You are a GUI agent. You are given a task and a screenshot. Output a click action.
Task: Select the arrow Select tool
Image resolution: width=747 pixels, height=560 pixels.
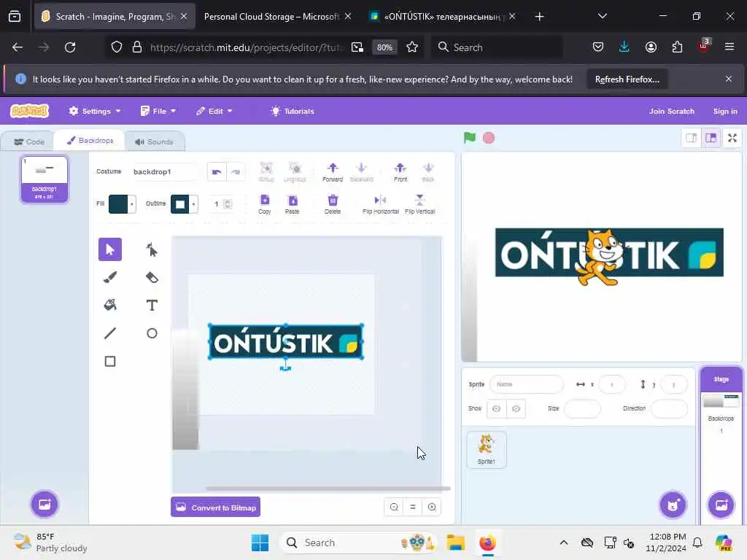click(109, 249)
